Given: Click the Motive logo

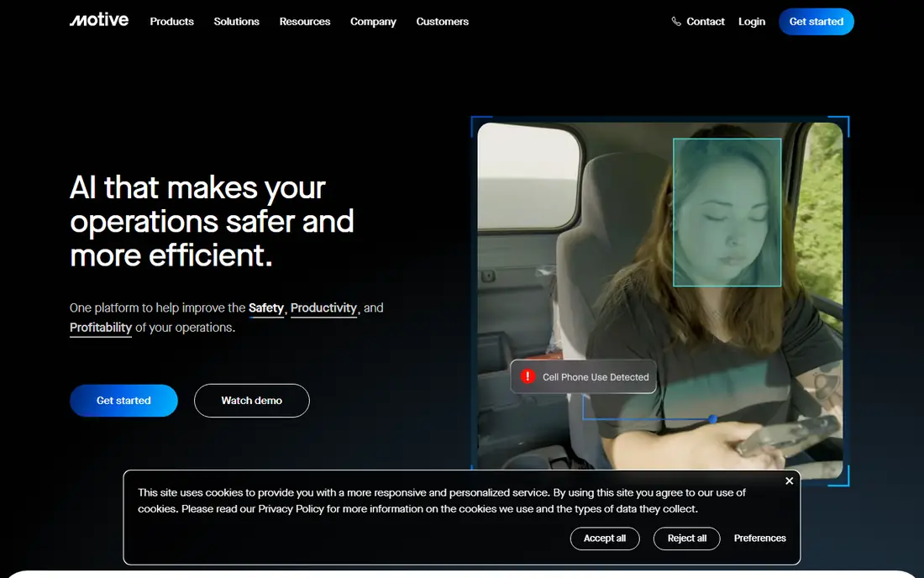Looking at the screenshot, I should coord(99,20).
